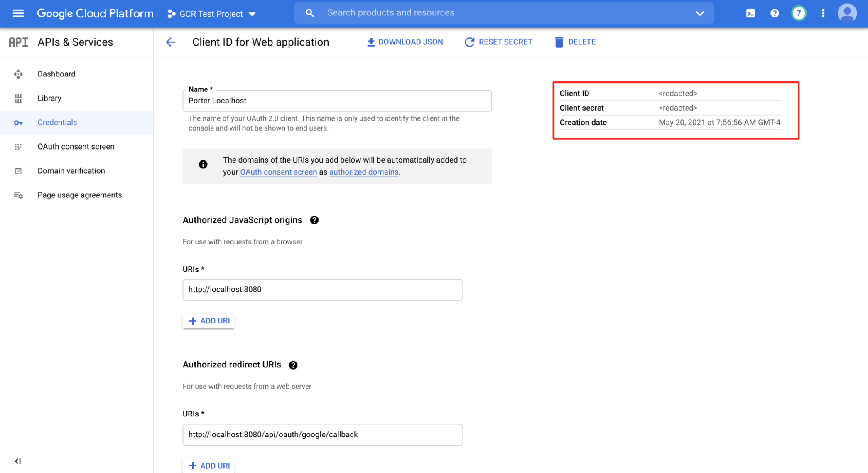This screenshot has width=868, height=473.
Task: Click the Dashboard sidebar icon
Action: [18, 74]
